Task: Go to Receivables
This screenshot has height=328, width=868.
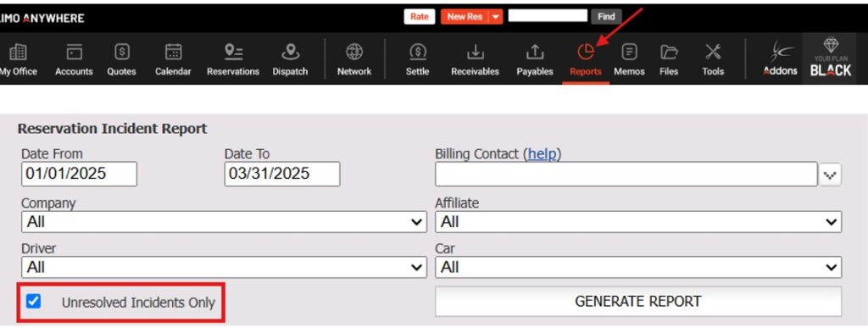Action: tap(475, 59)
